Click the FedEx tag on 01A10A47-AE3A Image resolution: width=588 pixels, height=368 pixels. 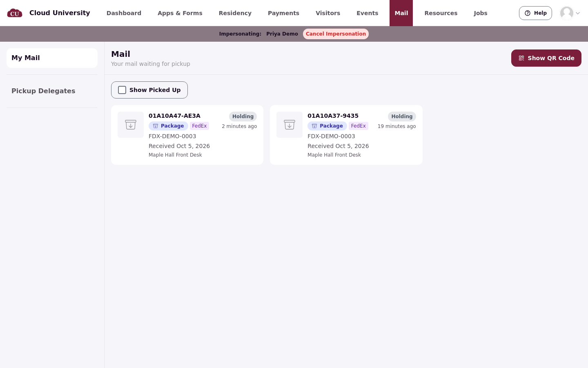(199, 126)
